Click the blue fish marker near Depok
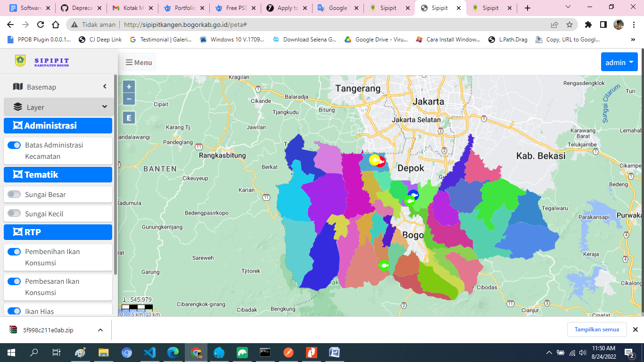 click(413, 195)
